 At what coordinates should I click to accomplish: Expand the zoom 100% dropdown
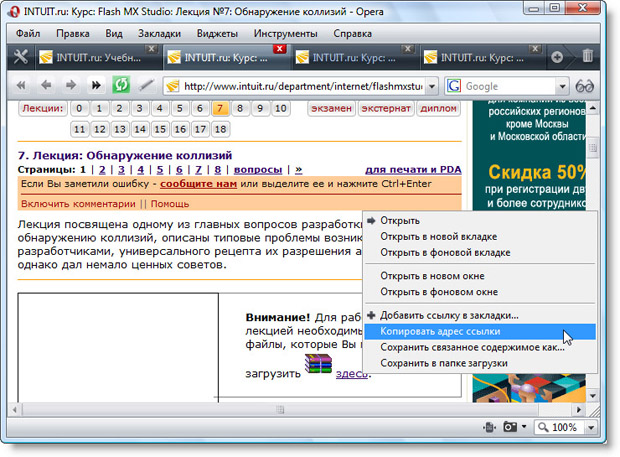click(593, 427)
